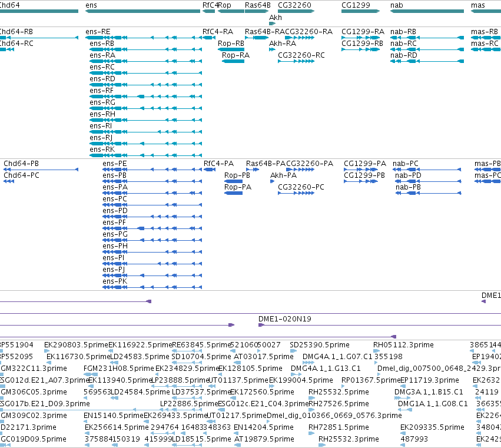Select the ens-RI transcript label
Viewport: 501px width, 448px height.
[x=101, y=126]
